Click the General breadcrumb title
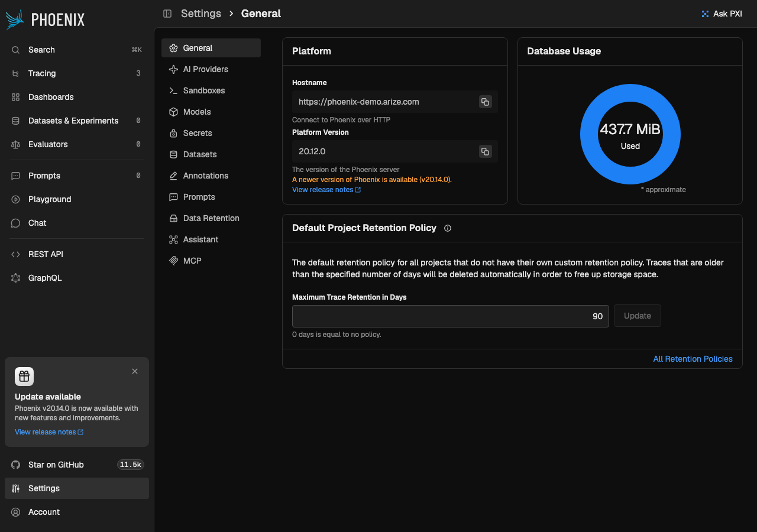Screen dimensions: 757x532 [261, 14]
